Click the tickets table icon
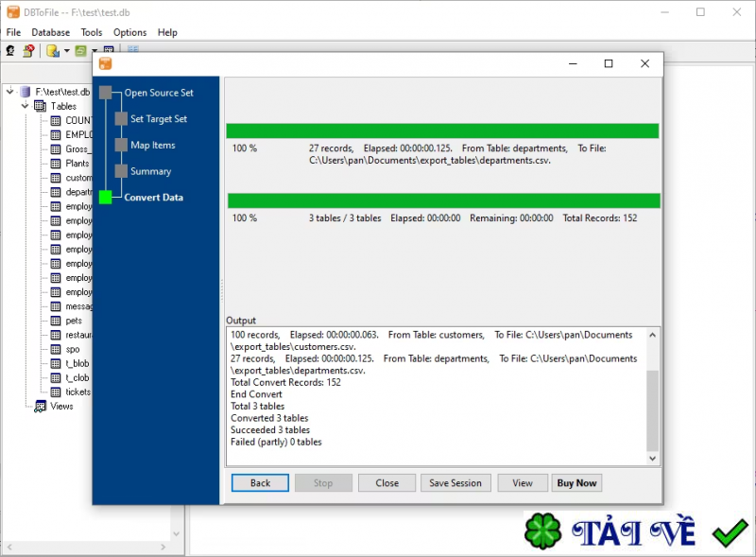The image size is (756, 557). 55,392
